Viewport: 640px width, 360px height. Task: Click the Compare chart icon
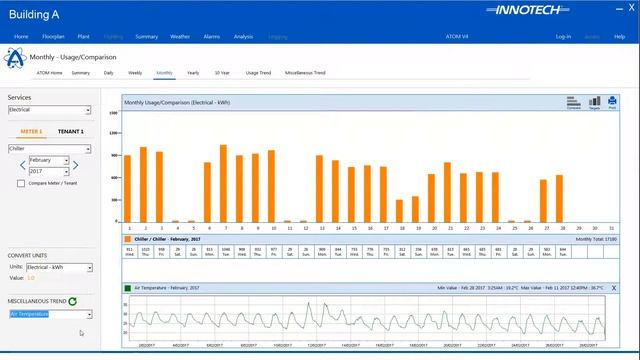[x=573, y=102]
